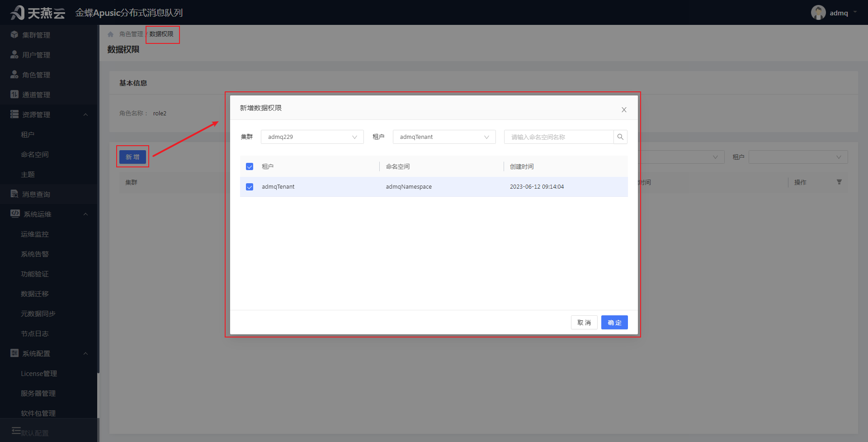868x442 pixels.
Task: Click the 角色管理 person icon
Action: 14,75
